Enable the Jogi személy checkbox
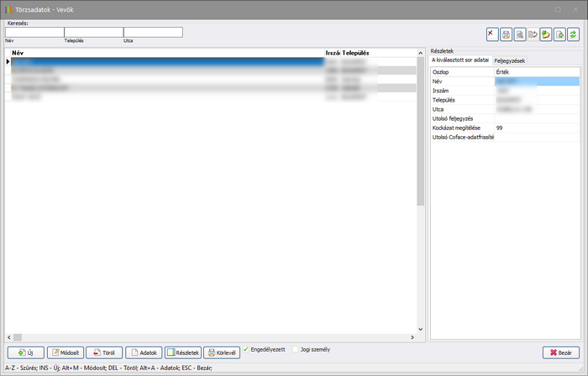The height and width of the screenshot is (376, 588). [x=296, y=349]
